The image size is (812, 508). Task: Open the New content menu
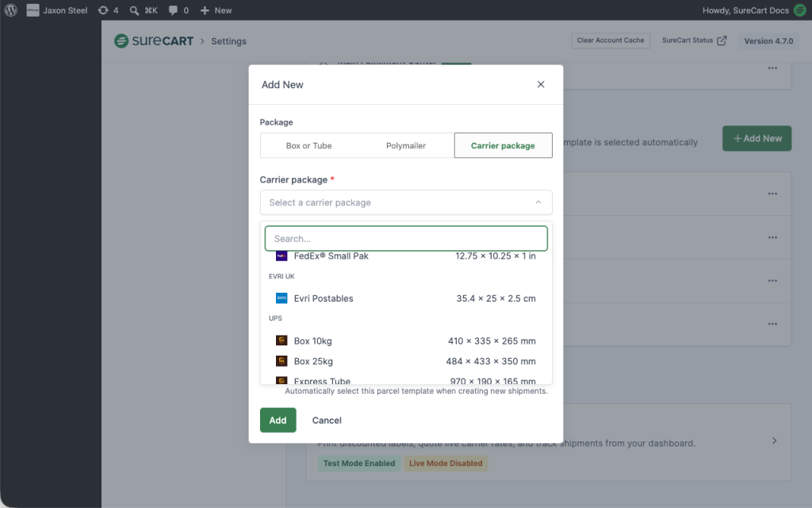coord(216,10)
